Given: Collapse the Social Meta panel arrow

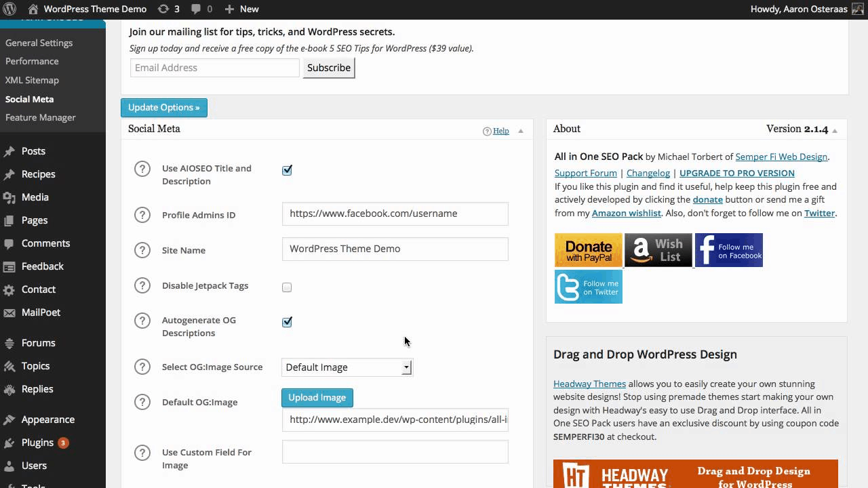Looking at the screenshot, I should click(521, 131).
